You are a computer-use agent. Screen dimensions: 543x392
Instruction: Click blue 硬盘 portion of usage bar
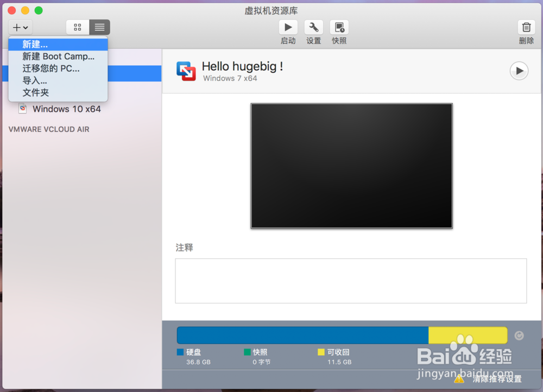click(x=302, y=335)
